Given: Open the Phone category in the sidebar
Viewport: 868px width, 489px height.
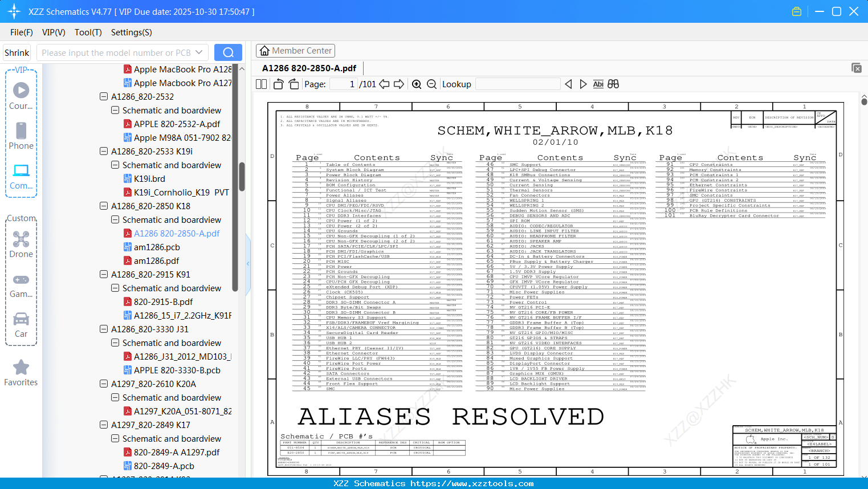Looking at the screenshot, I should point(21,136).
